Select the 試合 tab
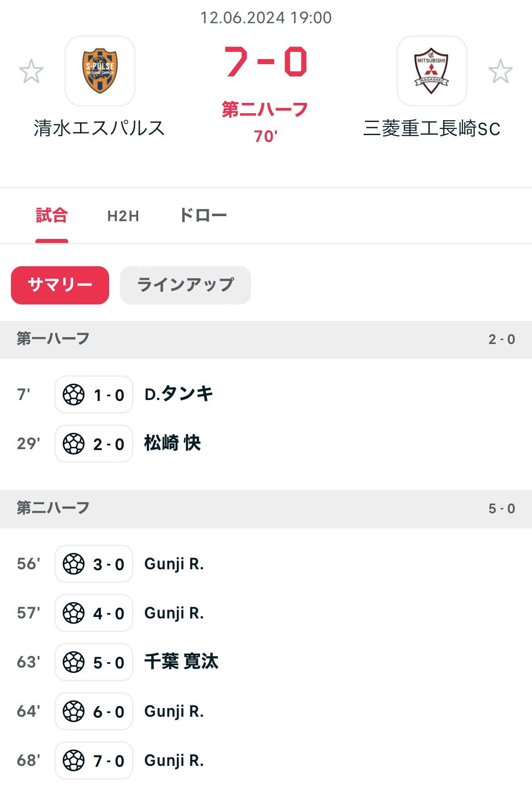Viewport: 532px width, 800px height. pyautogui.click(x=52, y=215)
